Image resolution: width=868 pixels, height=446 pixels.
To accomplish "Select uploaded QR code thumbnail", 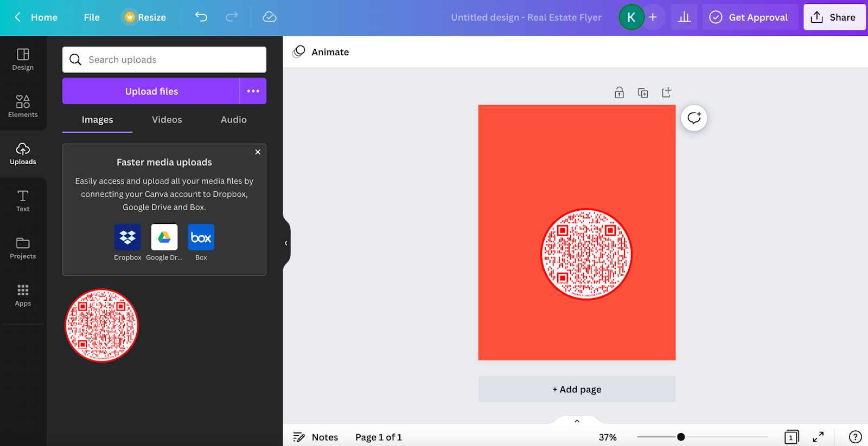I will 101,326.
